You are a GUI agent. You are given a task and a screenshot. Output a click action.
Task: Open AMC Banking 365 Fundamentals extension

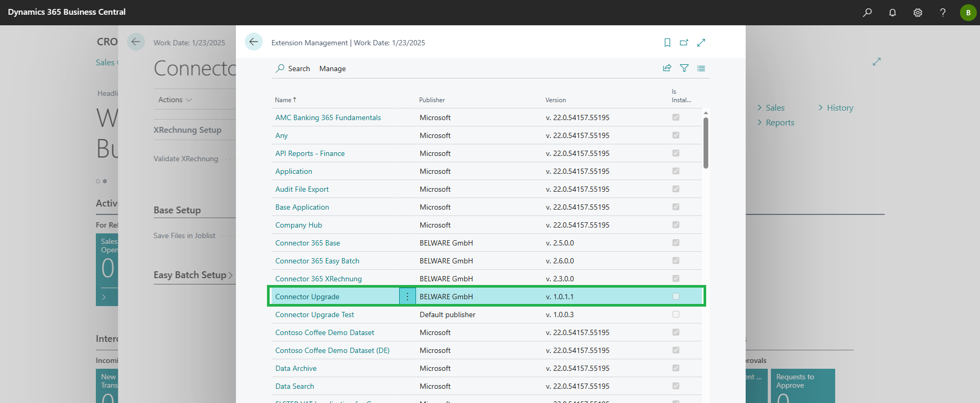click(328, 117)
